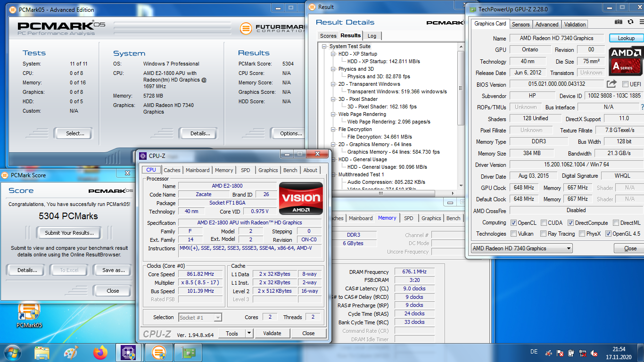The height and width of the screenshot is (362, 644).
Task: Click Submit Your Results button
Action: (69, 232)
